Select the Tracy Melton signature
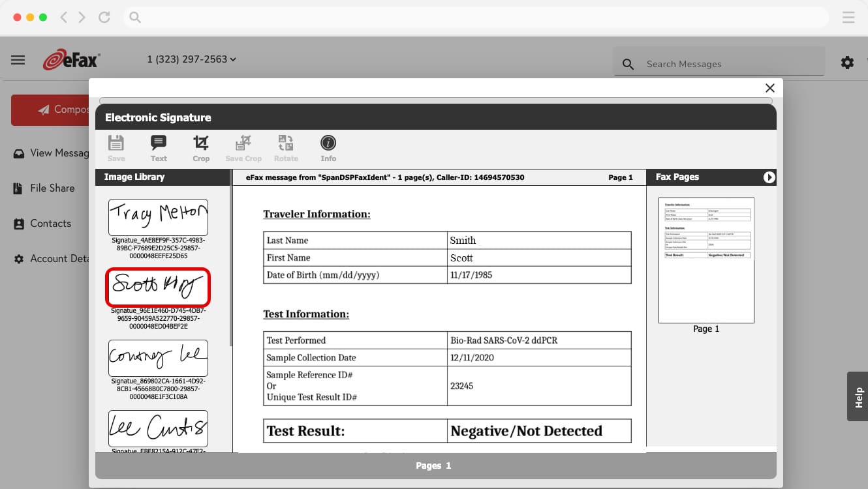The image size is (868, 489). pyautogui.click(x=158, y=216)
